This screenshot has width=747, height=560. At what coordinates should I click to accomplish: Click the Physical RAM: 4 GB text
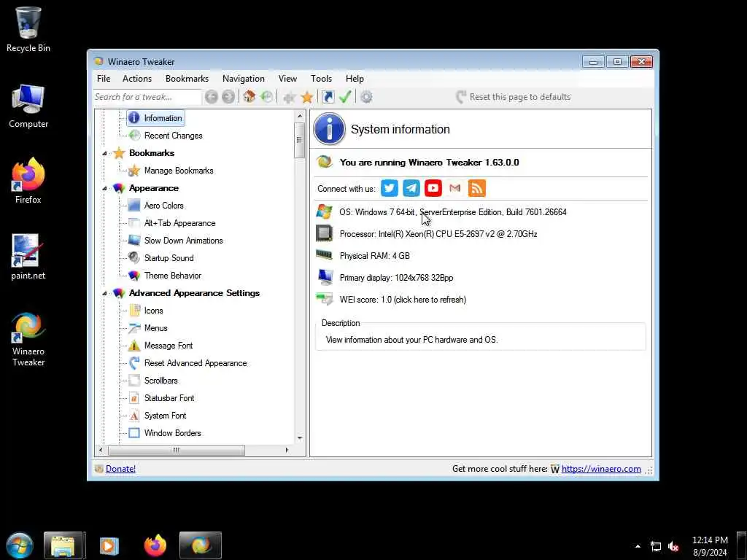coord(374,256)
